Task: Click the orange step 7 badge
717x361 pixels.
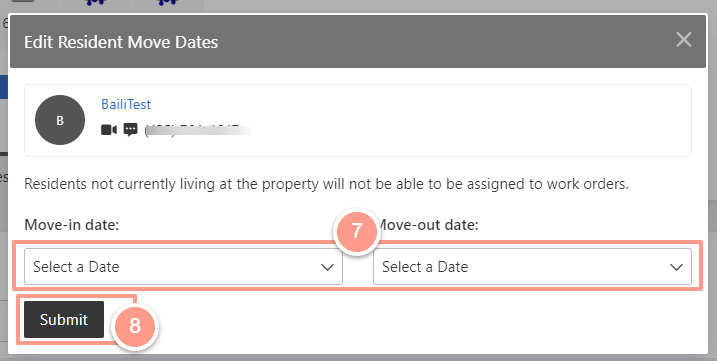Action: tap(357, 231)
